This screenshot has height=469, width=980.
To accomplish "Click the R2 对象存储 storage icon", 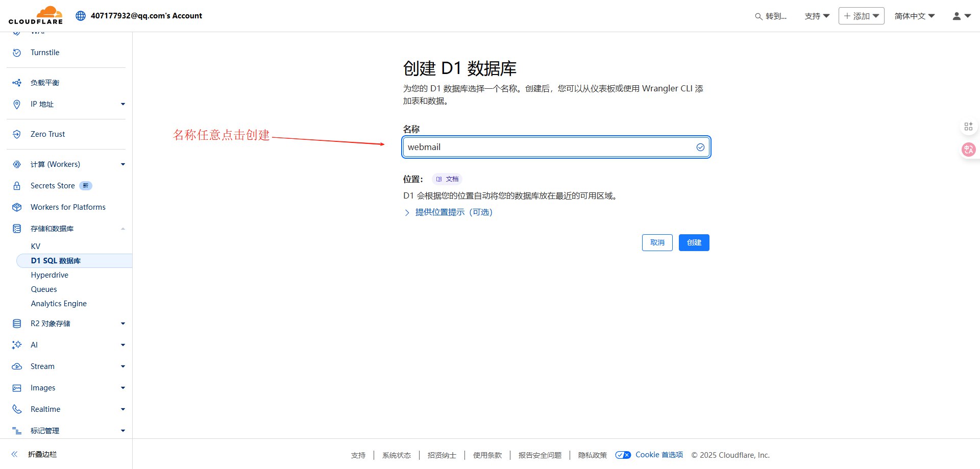I will point(16,323).
